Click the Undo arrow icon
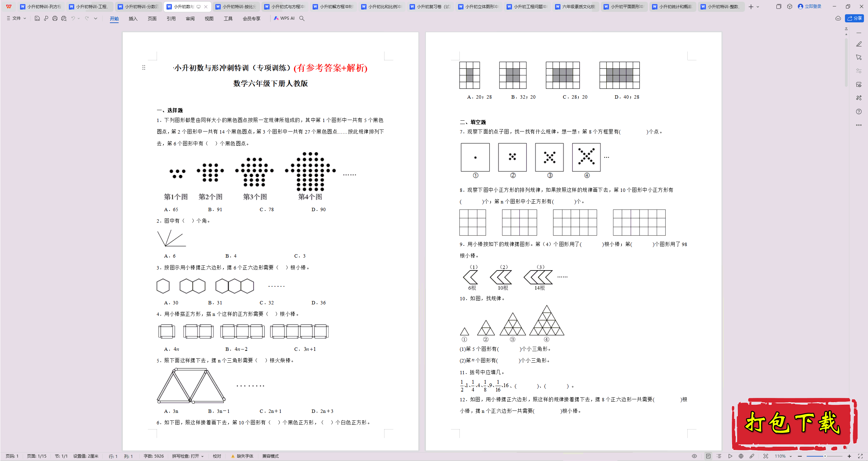Image resolution: width=868 pixels, height=461 pixels. 73,18
